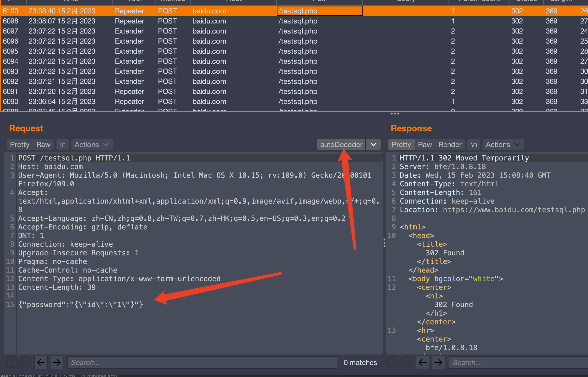Go to next search match in request
The image size is (588, 377).
[x=57, y=362]
